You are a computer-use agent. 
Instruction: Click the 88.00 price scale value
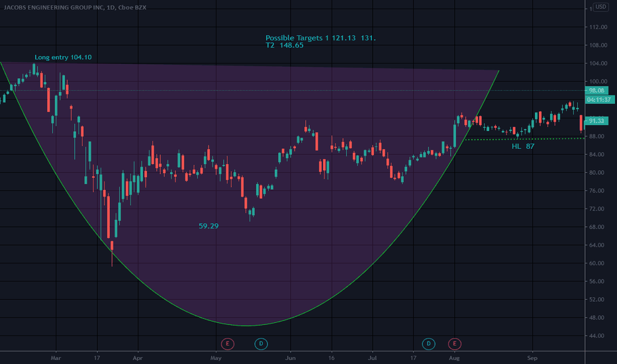pyautogui.click(x=598, y=136)
